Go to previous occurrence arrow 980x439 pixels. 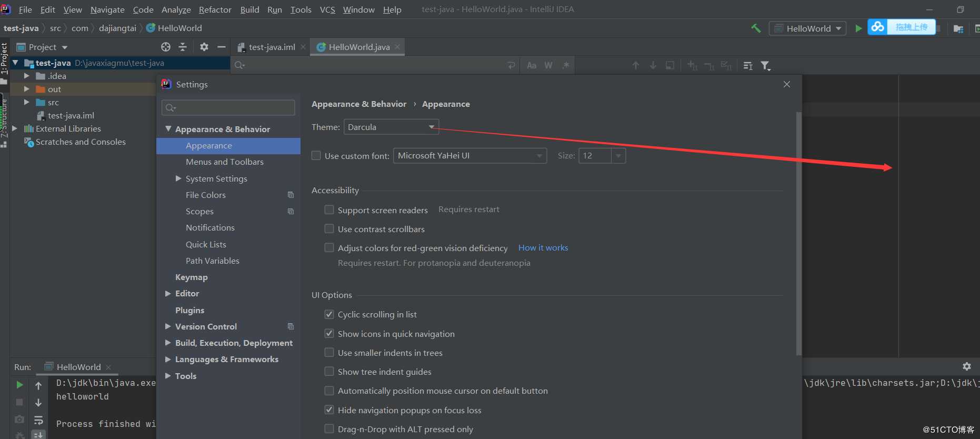(636, 65)
